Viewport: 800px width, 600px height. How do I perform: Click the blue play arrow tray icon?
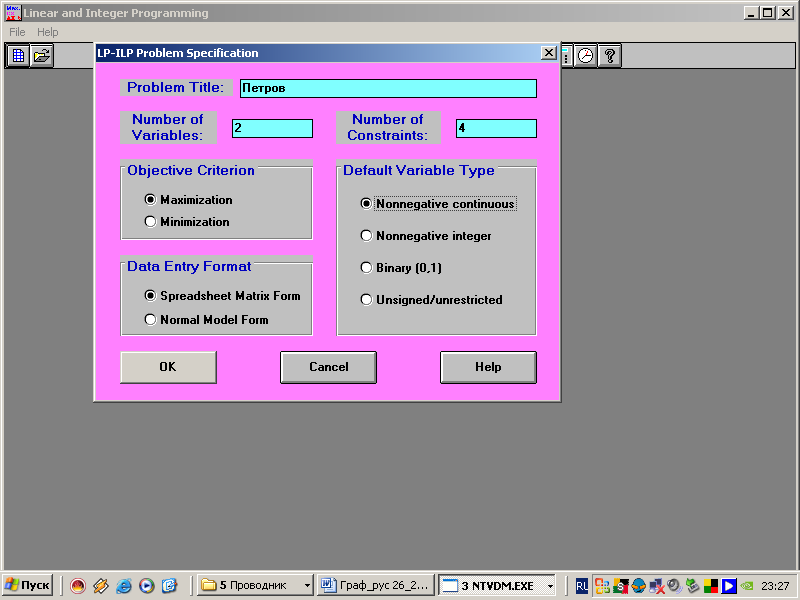click(x=729, y=586)
